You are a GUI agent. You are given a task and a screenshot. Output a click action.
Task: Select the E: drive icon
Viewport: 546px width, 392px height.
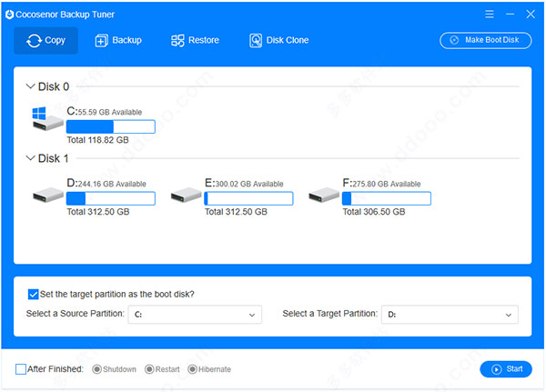[x=186, y=195]
